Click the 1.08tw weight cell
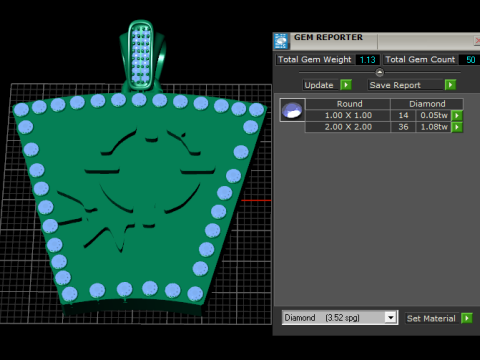 434,127
